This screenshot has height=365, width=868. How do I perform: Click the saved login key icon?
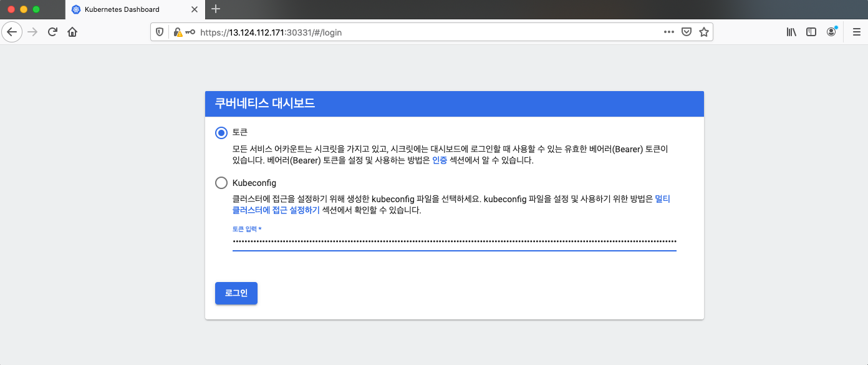(190, 32)
